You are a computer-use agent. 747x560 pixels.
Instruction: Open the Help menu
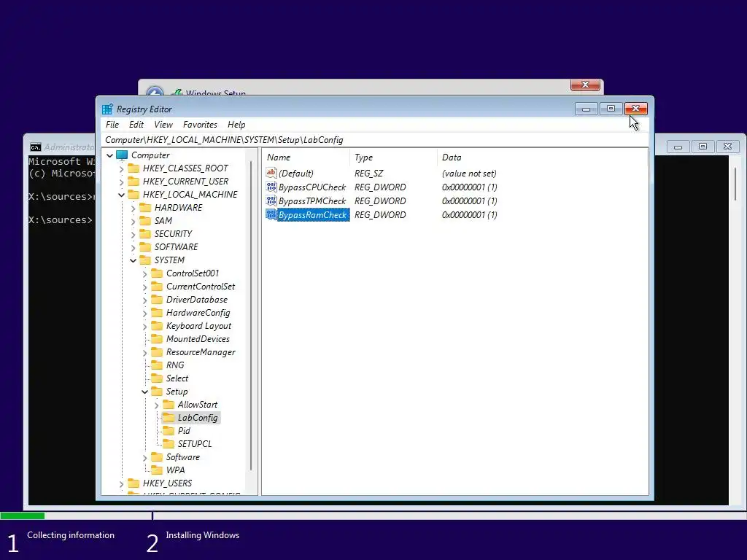pos(236,125)
